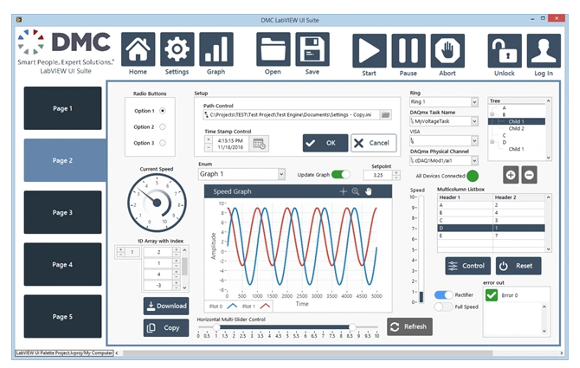This screenshot has height=368, width=580.
Task: Click the Graph bar-chart icon
Action: (216, 49)
